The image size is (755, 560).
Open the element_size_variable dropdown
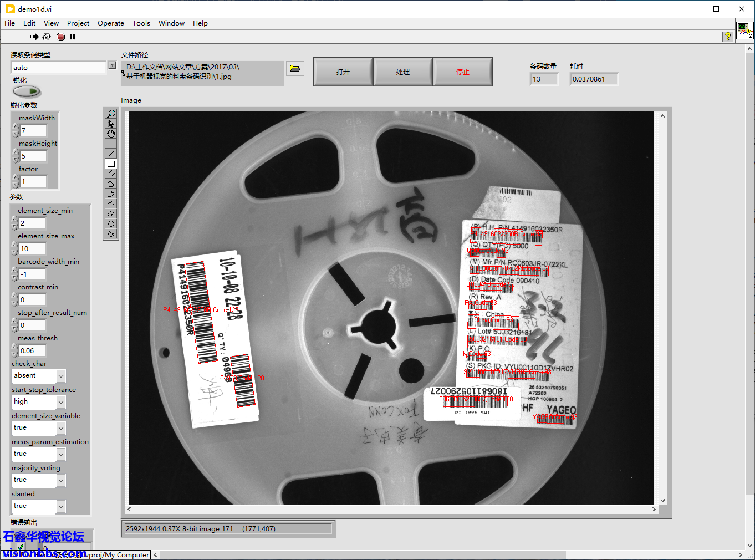click(x=61, y=429)
